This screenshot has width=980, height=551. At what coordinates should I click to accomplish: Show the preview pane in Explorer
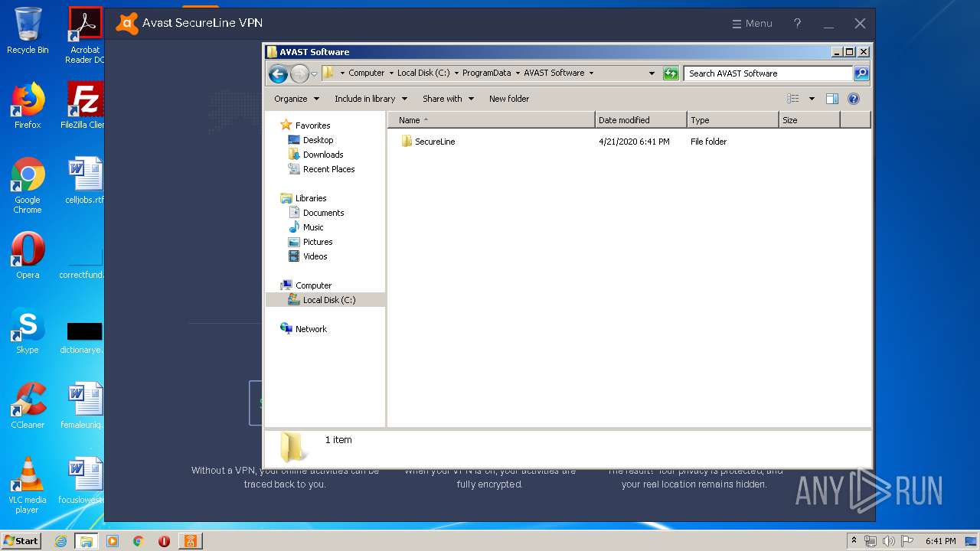[832, 99]
